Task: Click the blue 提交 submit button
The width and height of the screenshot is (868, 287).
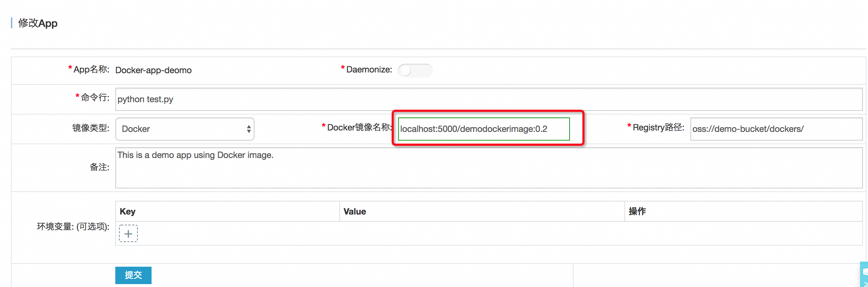Action: 133,275
